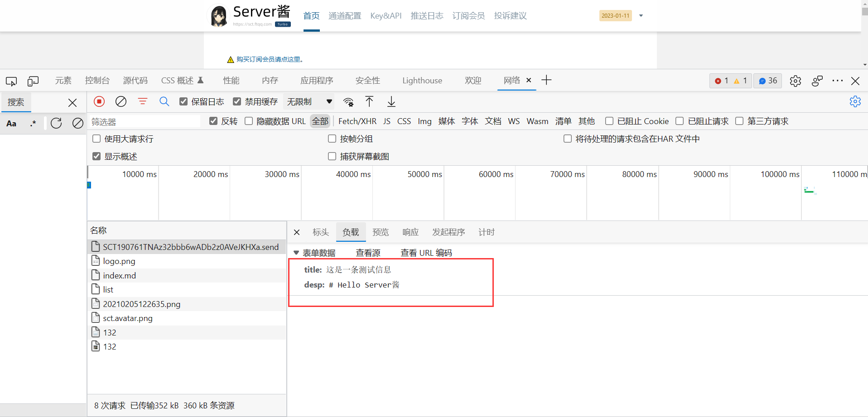Open network settings gear on right
Viewport: 868px width, 417px height.
pyautogui.click(x=855, y=101)
